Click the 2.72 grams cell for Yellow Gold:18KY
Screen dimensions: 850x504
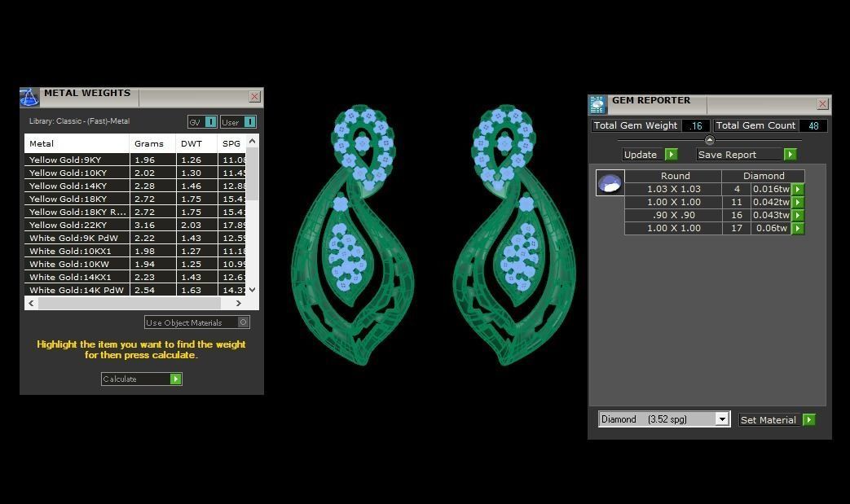point(153,199)
